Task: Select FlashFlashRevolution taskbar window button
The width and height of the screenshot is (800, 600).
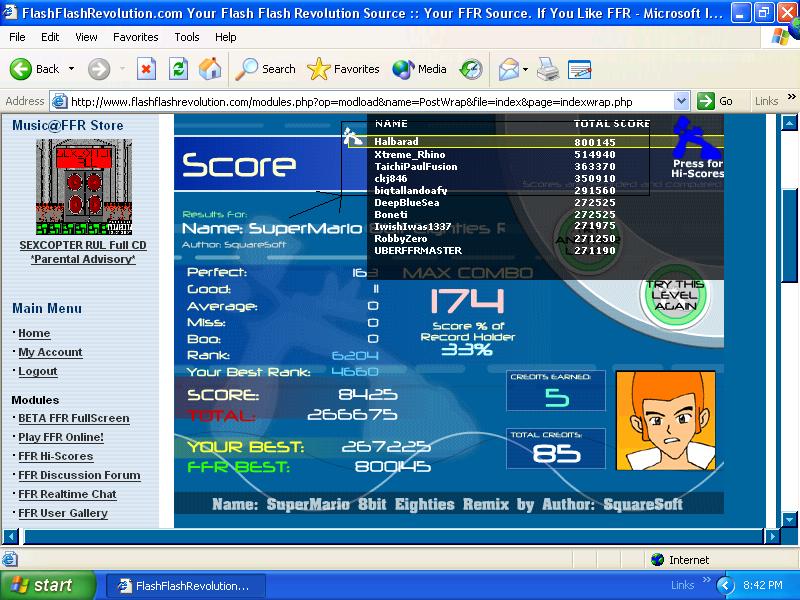Action: [185, 586]
